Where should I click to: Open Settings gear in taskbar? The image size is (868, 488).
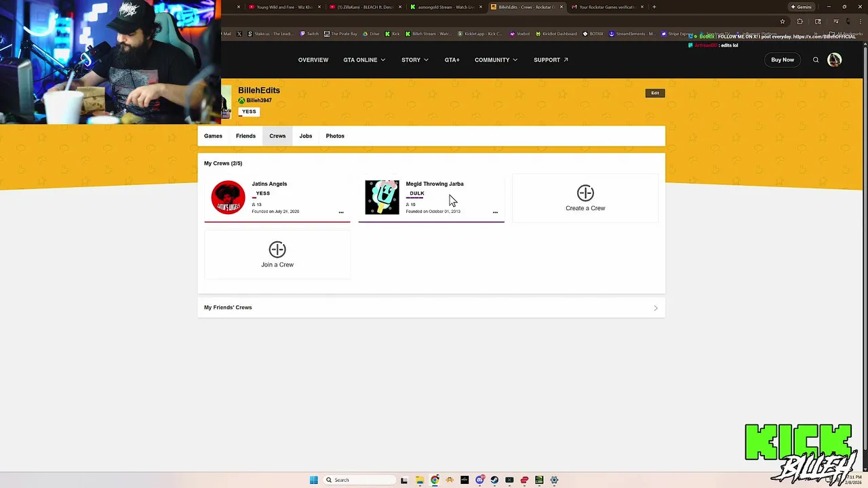[x=554, y=480]
